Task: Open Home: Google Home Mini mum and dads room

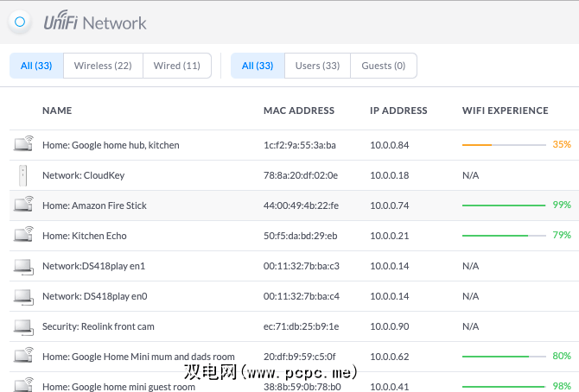Action: 138,357
